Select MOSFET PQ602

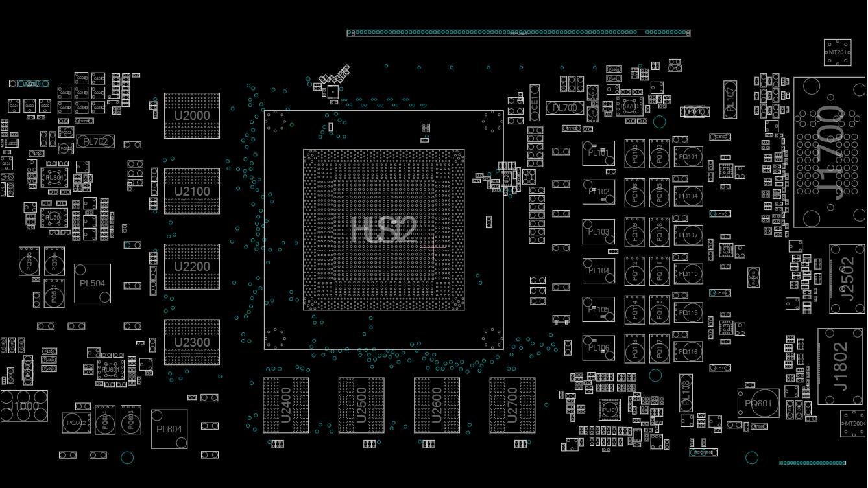(77, 423)
